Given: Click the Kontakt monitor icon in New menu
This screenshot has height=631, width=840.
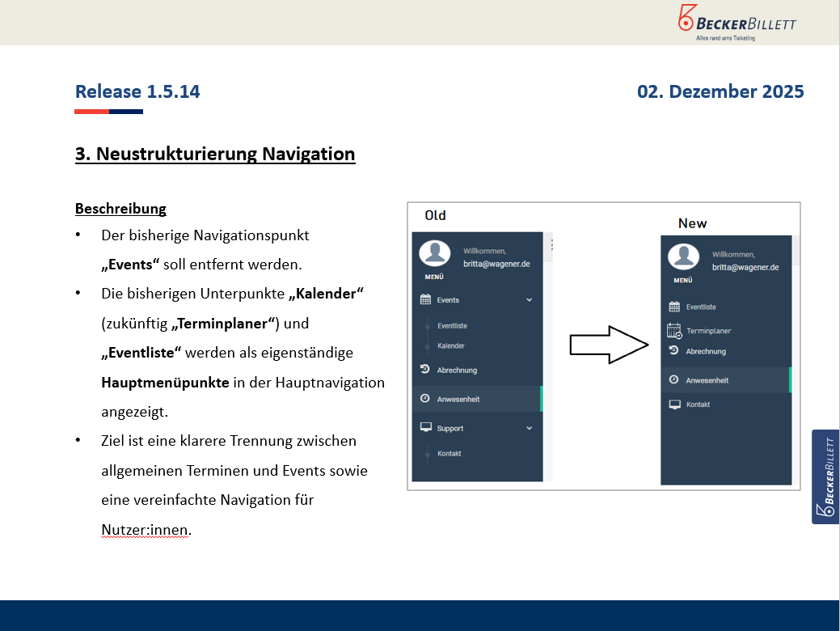Looking at the screenshot, I should (674, 404).
